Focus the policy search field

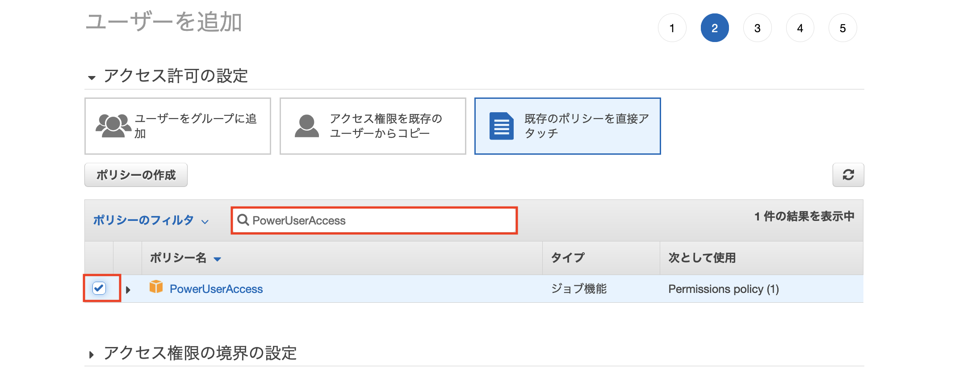[374, 220]
